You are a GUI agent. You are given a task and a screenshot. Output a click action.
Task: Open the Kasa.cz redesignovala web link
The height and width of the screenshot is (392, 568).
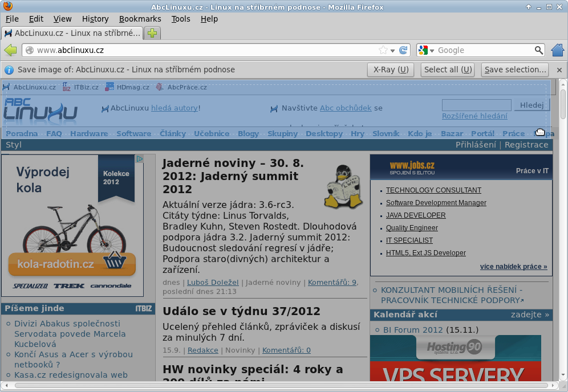(x=71, y=375)
